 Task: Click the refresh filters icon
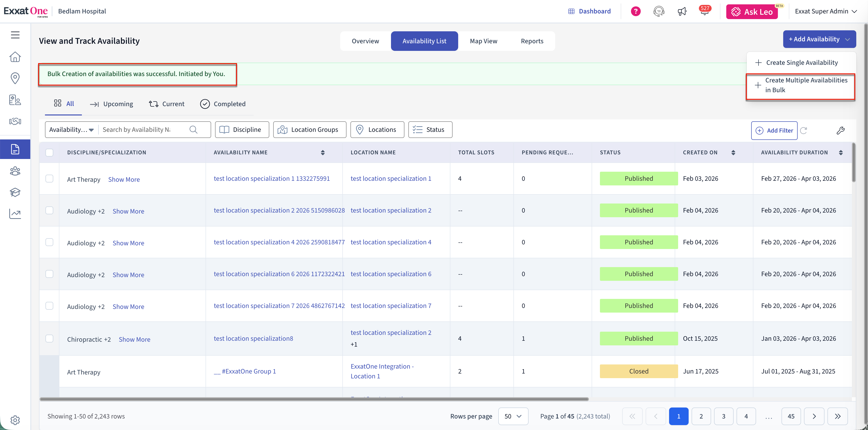click(x=804, y=131)
